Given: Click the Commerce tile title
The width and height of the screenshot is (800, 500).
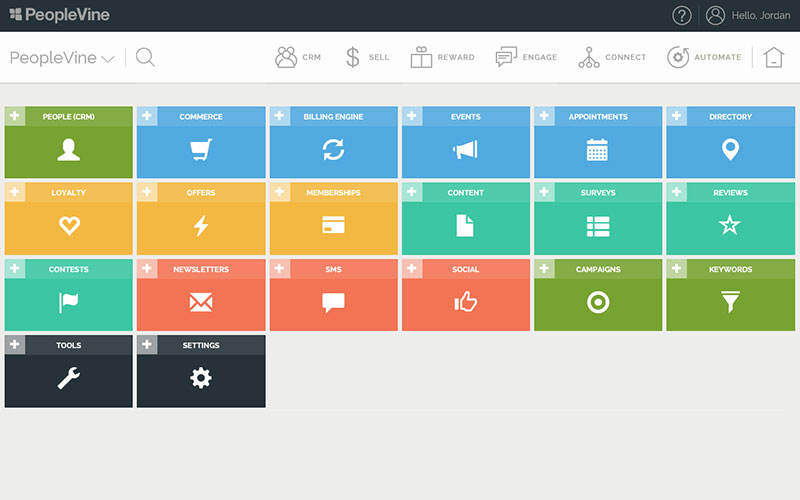Looking at the screenshot, I should tap(201, 116).
